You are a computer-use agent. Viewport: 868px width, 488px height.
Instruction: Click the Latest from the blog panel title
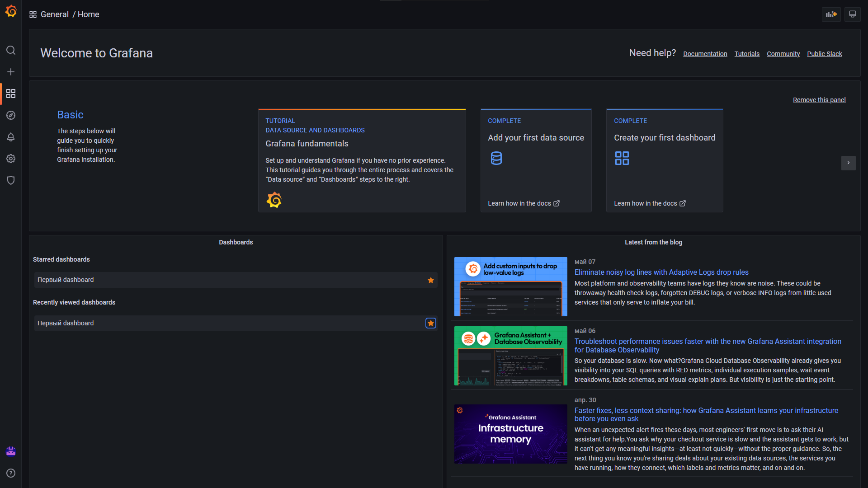[x=654, y=242]
